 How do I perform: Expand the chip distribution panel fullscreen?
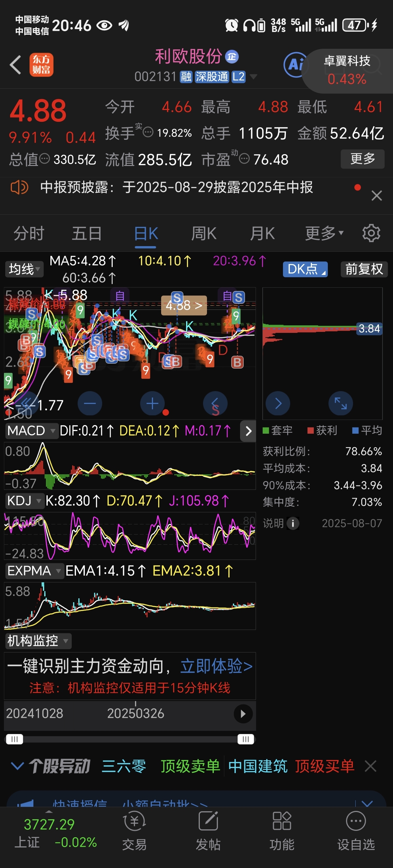[341, 403]
